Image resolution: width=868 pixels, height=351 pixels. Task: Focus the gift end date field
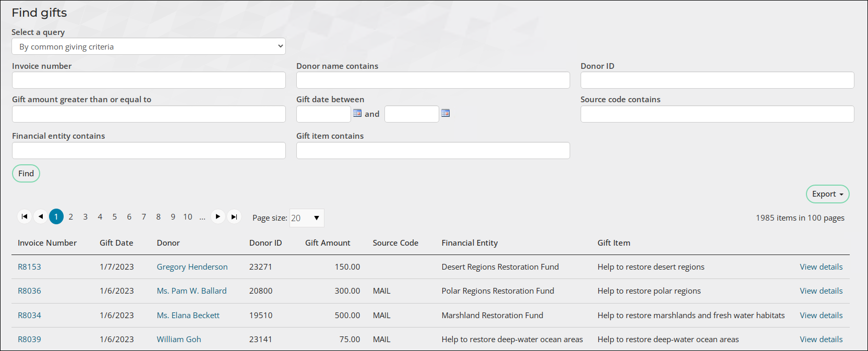pyautogui.click(x=412, y=114)
